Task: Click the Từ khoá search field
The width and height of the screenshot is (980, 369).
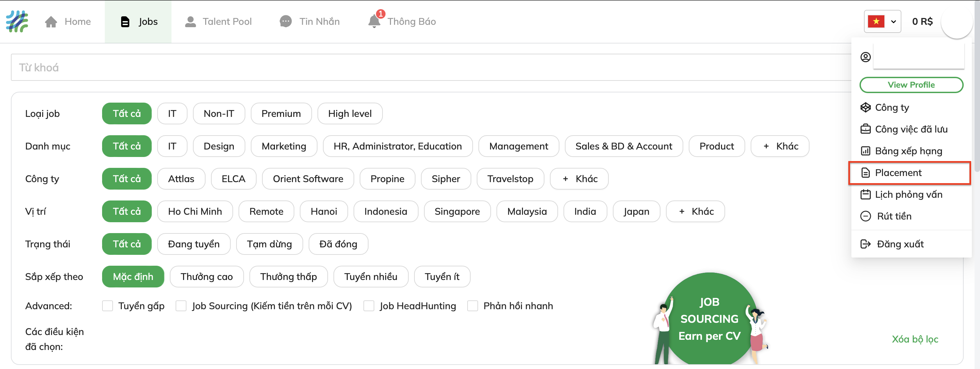Action: pos(228,67)
